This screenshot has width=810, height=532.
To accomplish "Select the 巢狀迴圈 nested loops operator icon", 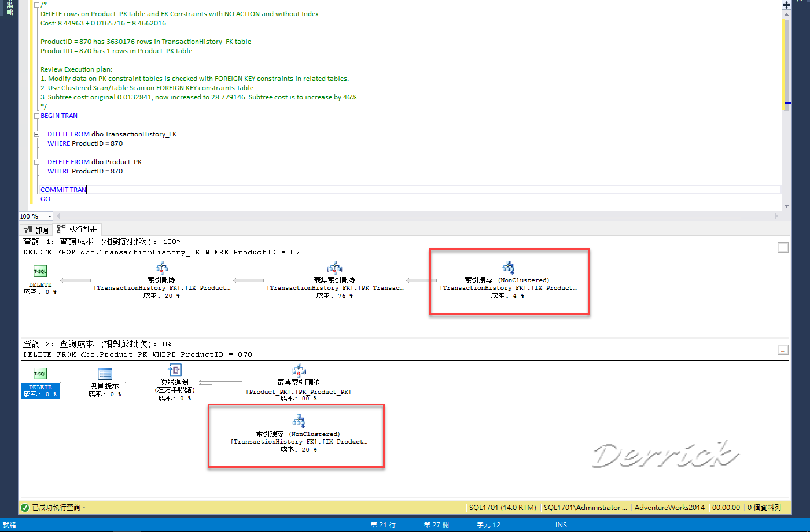I will tap(175, 371).
